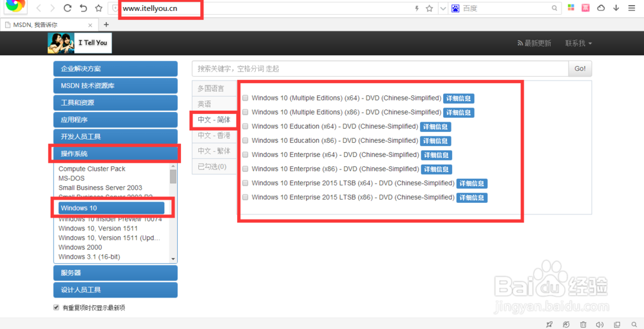The image size is (644, 329).
Task: Click the star icon beside the undo arrow
Action: [x=99, y=8]
